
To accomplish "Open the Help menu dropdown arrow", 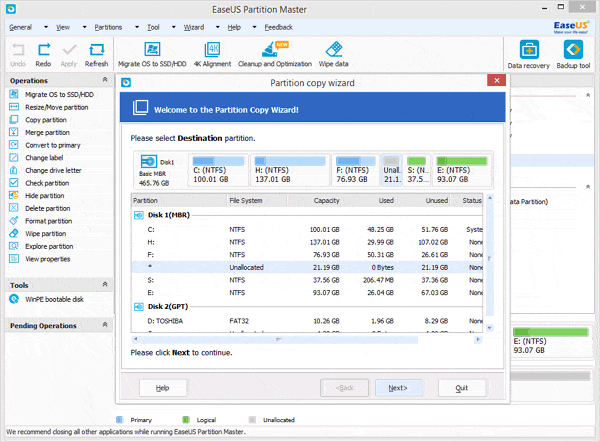I will pyautogui.click(x=254, y=27).
